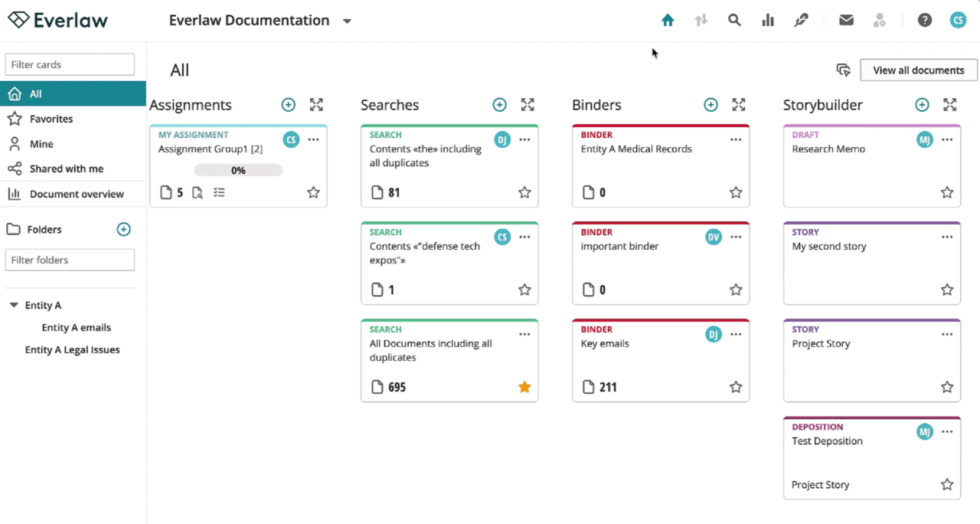Add a new binder with plus icon
Viewport: 980px width, 524px height.
click(710, 105)
